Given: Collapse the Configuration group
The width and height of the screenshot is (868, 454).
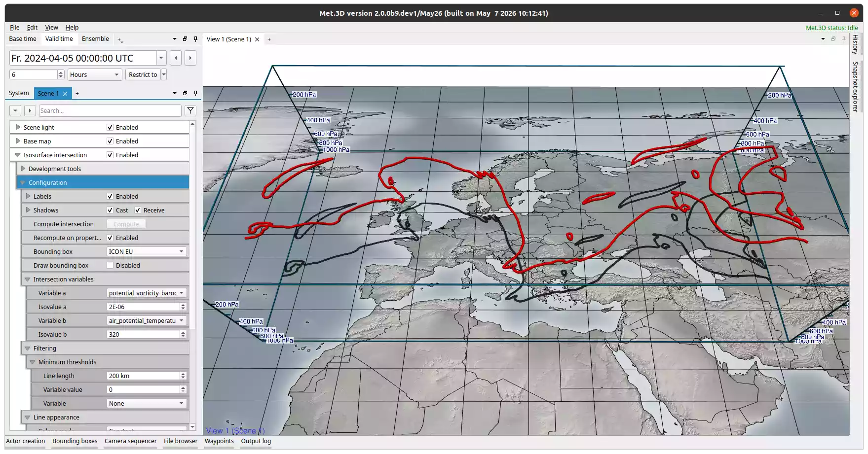Looking at the screenshot, I should tap(23, 182).
